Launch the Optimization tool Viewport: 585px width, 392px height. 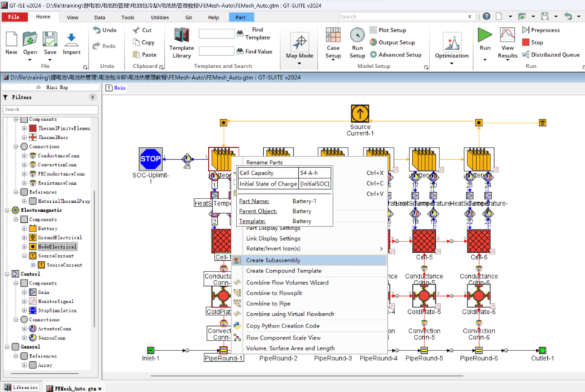452,46
